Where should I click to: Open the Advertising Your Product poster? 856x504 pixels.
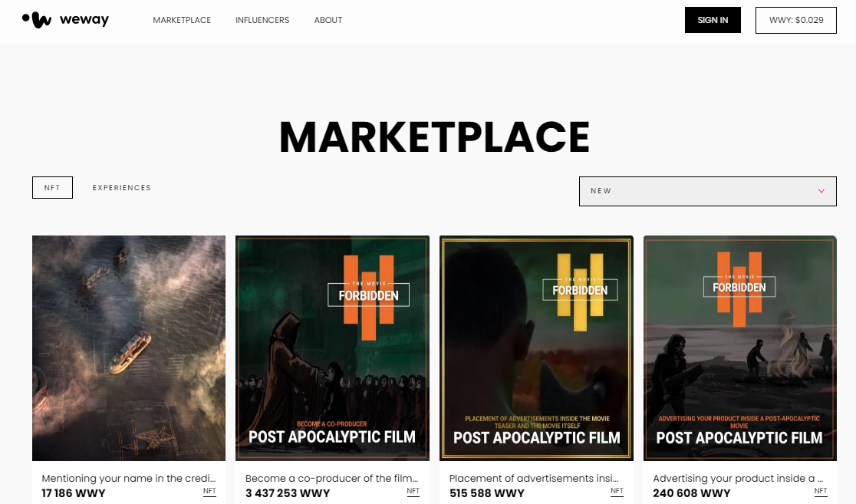pyautogui.click(x=739, y=348)
